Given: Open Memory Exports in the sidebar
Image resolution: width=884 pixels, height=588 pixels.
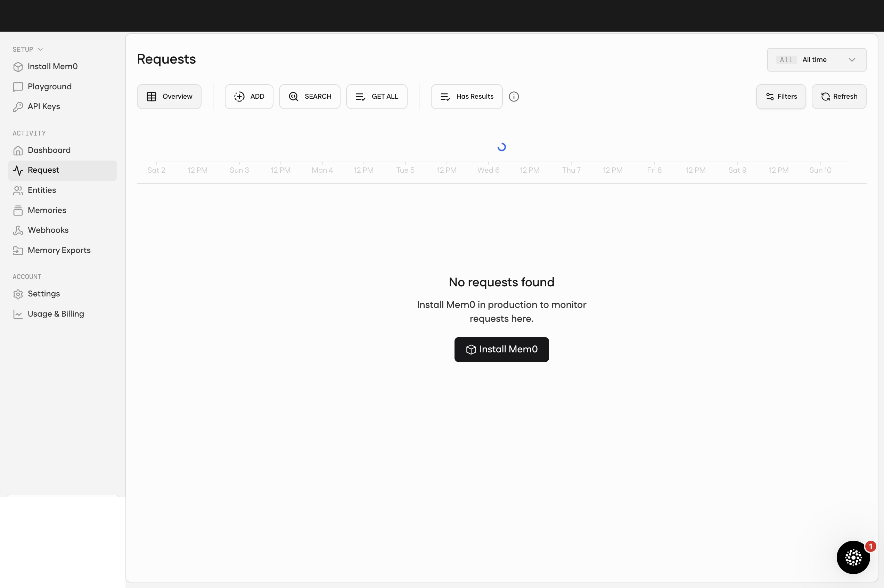Looking at the screenshot, I should point(63,250).
